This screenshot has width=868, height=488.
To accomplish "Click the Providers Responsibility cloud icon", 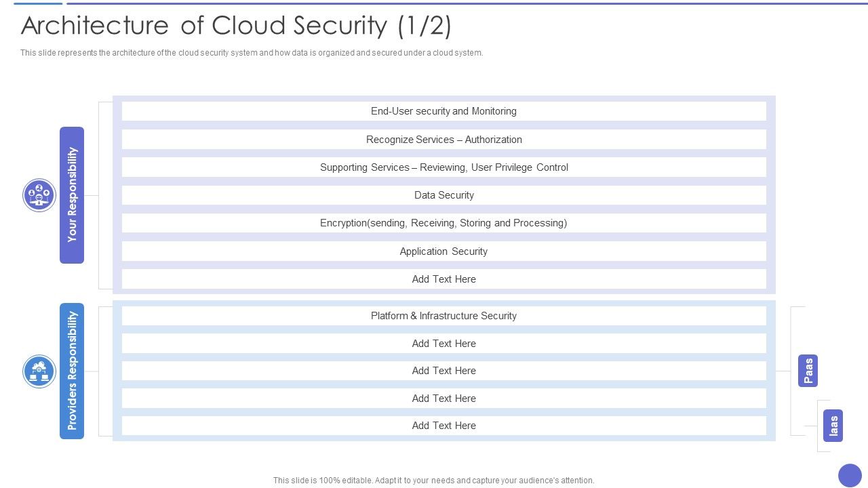I will [x=39, y=371].
